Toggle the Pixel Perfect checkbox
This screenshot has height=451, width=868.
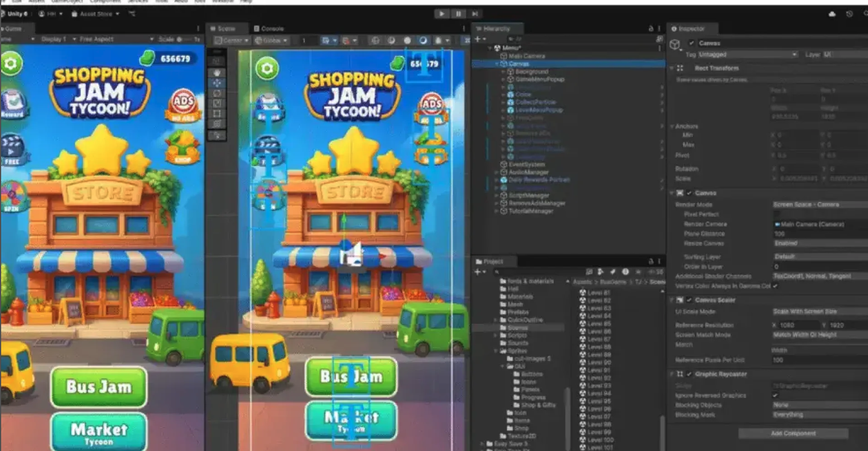776,214
